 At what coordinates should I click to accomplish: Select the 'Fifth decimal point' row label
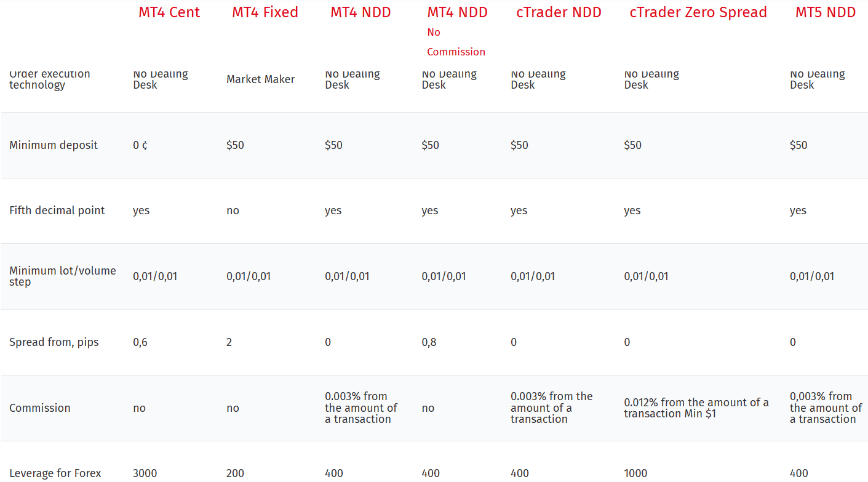click(x=57, y=211)
